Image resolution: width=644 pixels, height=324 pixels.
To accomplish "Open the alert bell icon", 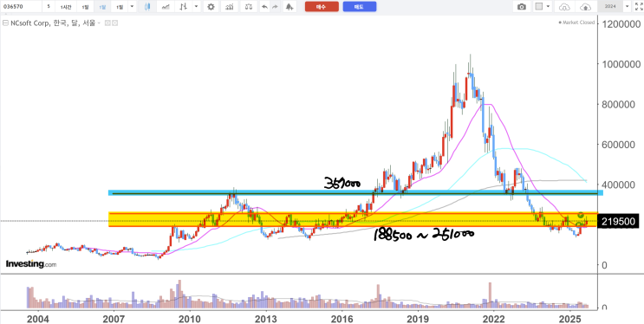I will pyautogui.click(x=289, y=7).
